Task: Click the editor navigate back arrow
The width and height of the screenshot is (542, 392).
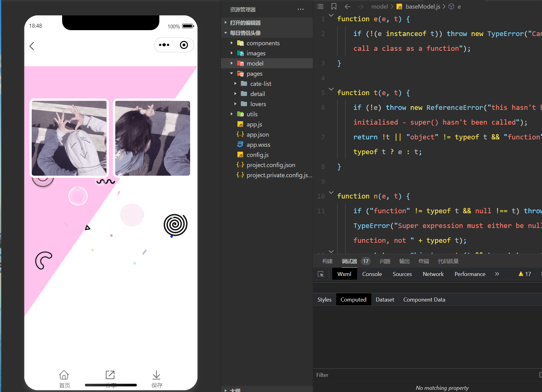Action: pyautogui.click(x=348, y=6)
